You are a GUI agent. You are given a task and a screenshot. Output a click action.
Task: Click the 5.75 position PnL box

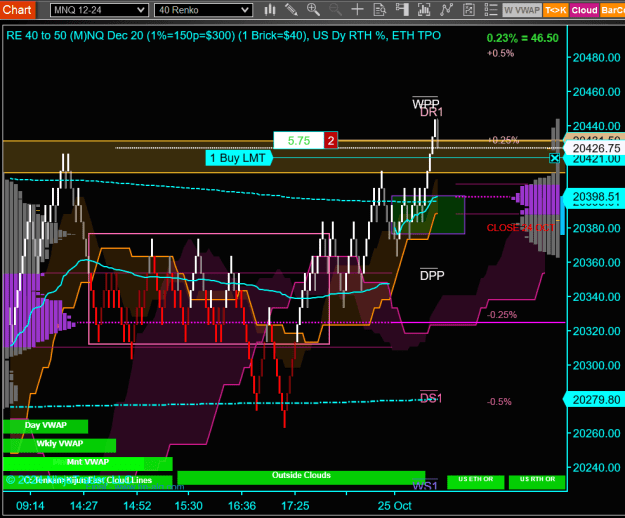pyautogui.click(x=299, y=140)
